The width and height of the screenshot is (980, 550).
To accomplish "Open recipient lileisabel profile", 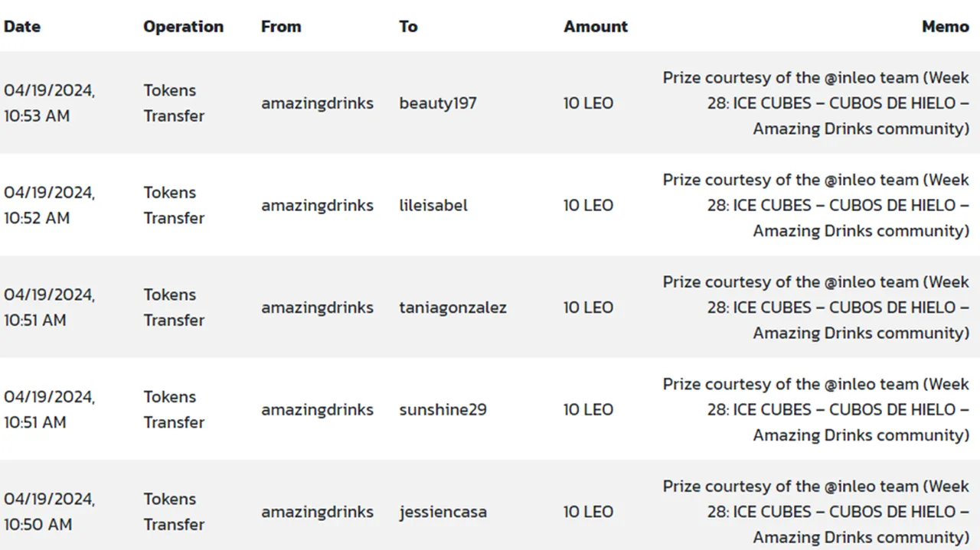I will [x=433, y=205].
